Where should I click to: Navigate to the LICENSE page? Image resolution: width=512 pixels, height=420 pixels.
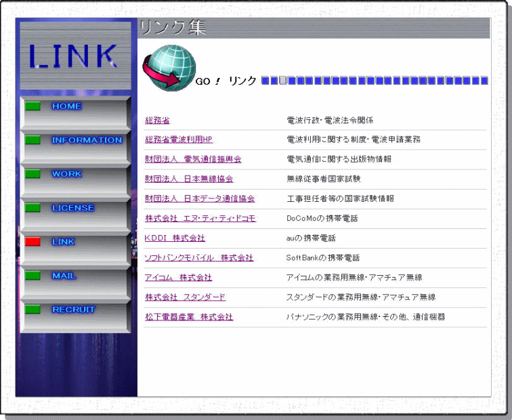75,215
